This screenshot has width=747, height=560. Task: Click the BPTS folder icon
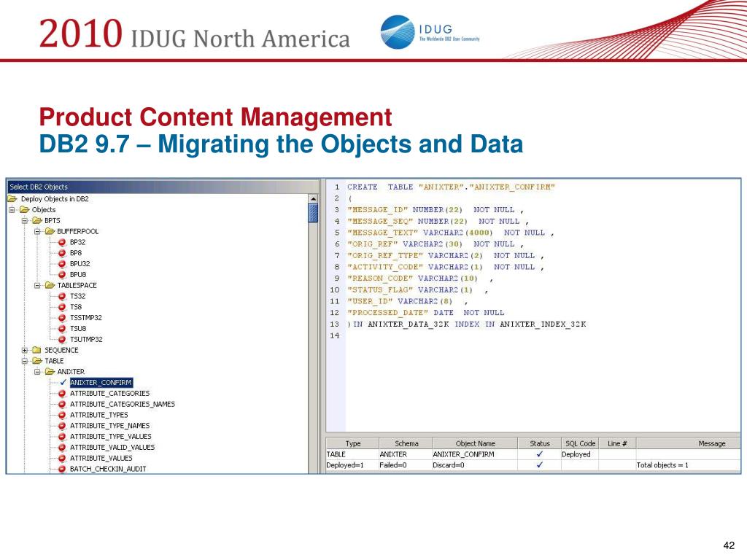point(37,221)
